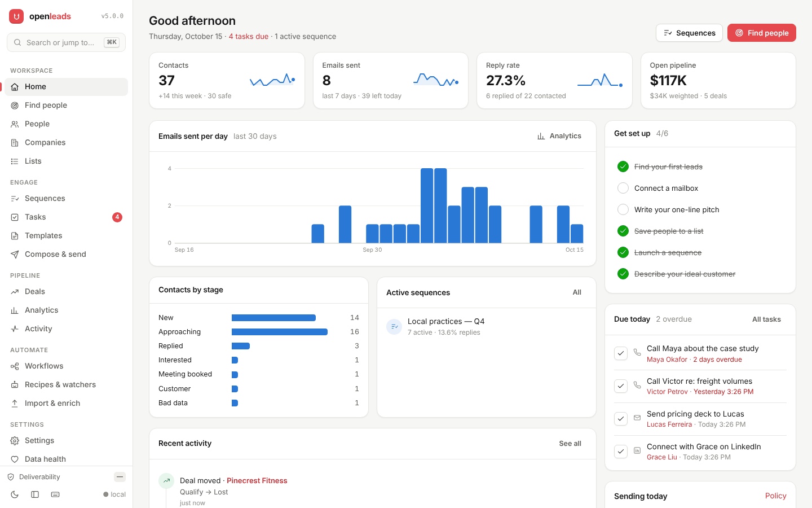
Task: Toggle Find your first leads checkmark
Action: [x=623, y=167]
